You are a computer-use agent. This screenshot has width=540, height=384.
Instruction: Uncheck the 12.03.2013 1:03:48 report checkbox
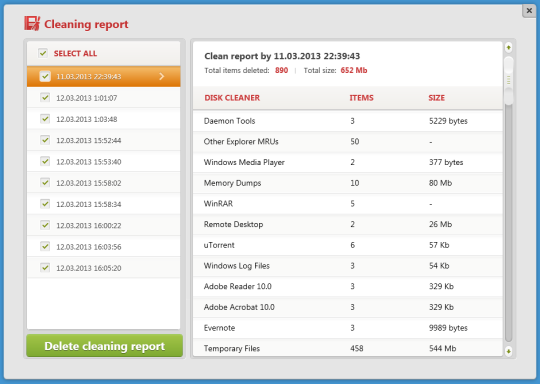pyautogui.click(x=45, y=119)
